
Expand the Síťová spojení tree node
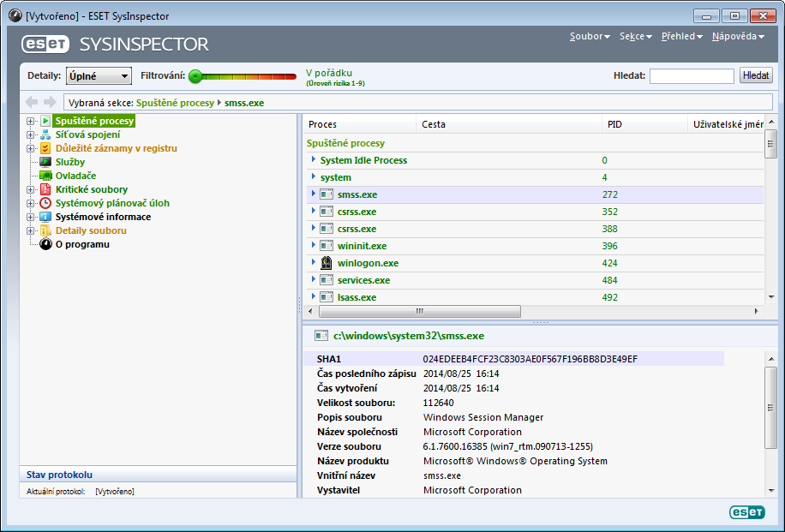pyautogui.click(x=31, y=134)
